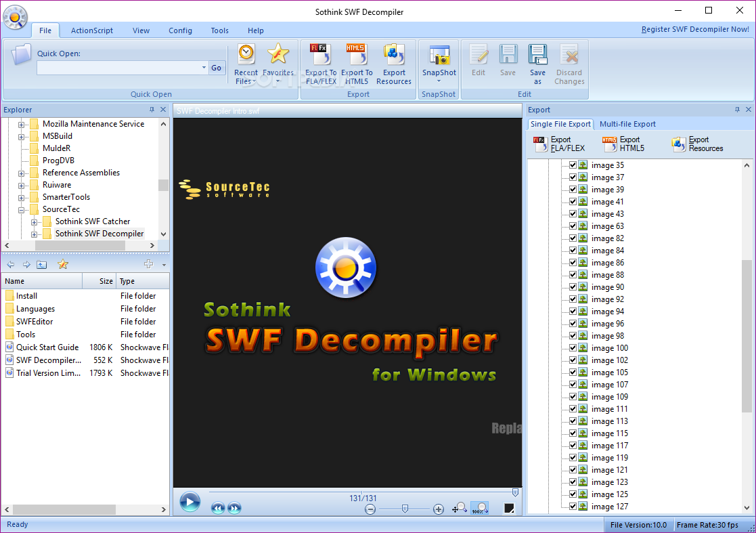Change background color via black swatch icon
The image size is (756, 533).
coord(509,508)
